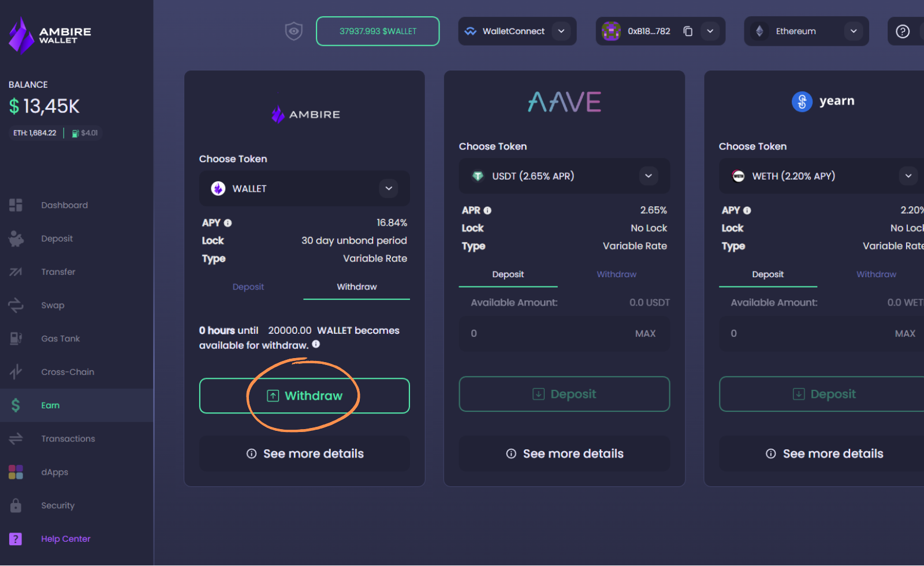The height and width of the screenshot is (566, 924).
Task: Open the Gas Tank section
Action: [x=60, y=338]
